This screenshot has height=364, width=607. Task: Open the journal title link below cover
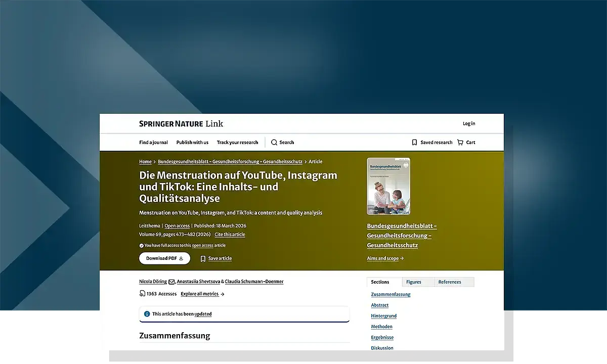[x=402, y=236]
